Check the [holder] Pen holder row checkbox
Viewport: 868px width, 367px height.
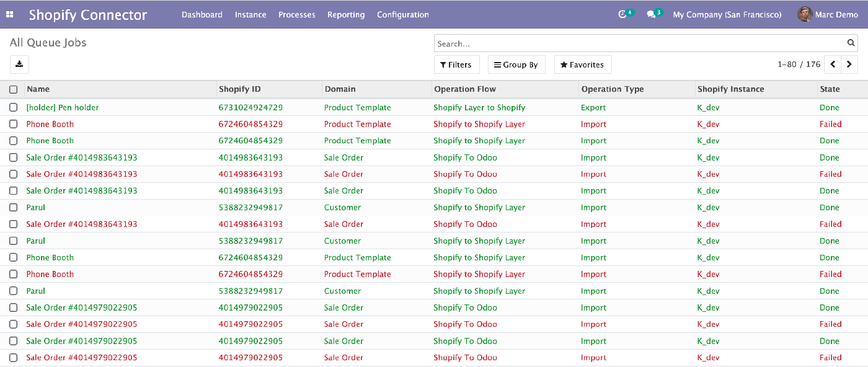14,107
